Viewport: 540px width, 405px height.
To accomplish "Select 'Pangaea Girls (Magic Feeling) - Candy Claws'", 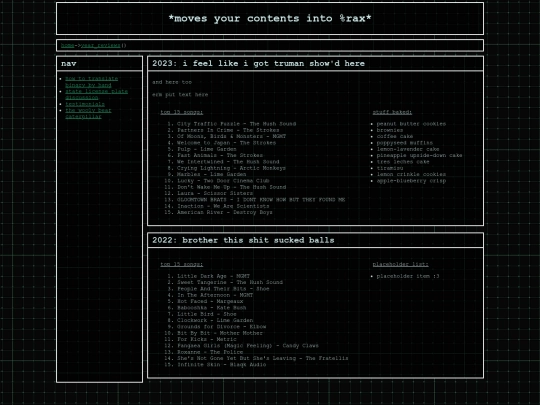I will pos(248,345).
